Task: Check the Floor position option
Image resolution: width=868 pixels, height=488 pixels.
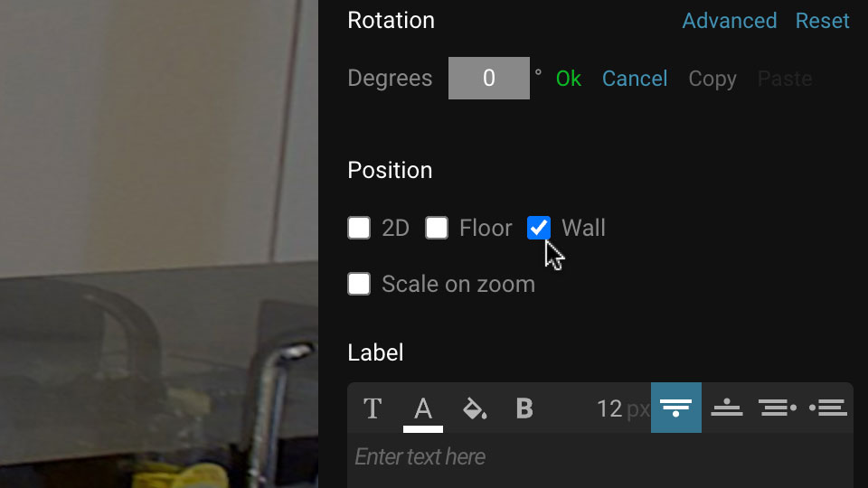Action: coord(436,228)
